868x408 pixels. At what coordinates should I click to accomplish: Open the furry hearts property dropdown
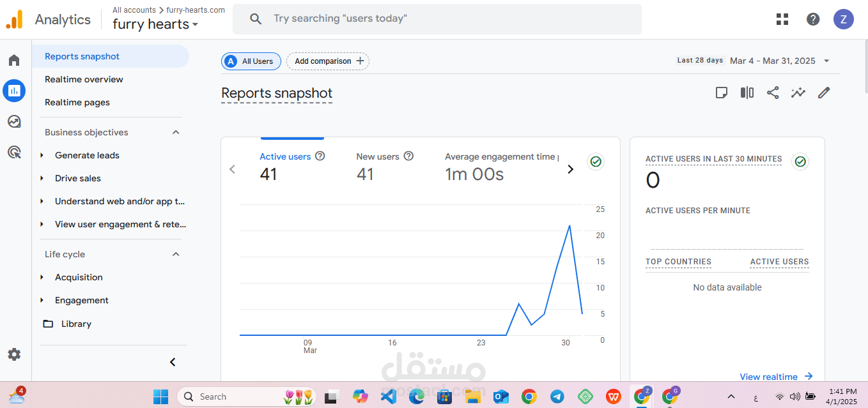click(x=155, y=24)
